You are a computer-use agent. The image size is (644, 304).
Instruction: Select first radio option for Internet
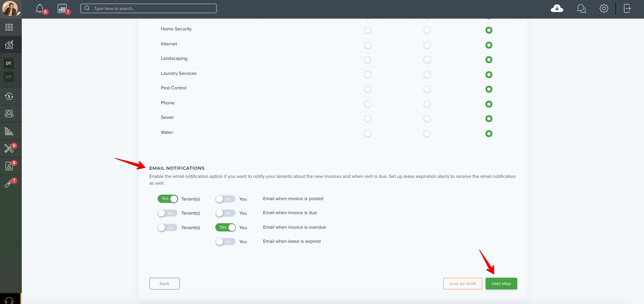pyautogui.click(x=367, y=45)
